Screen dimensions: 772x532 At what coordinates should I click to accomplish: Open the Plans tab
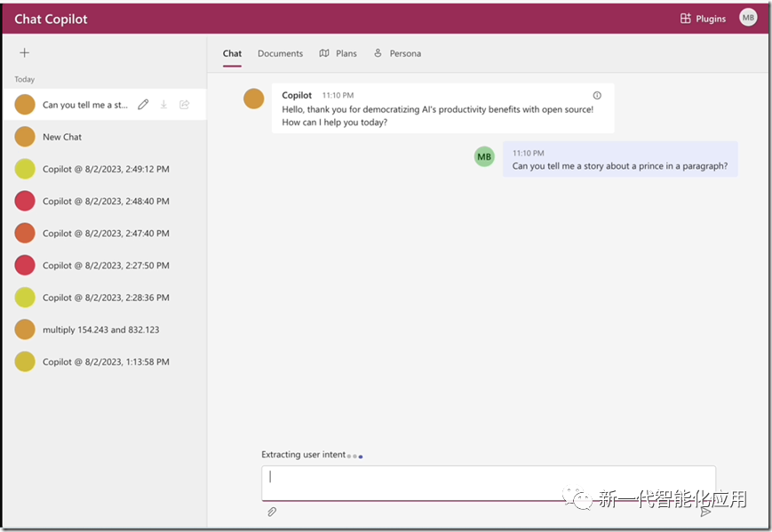338,53
